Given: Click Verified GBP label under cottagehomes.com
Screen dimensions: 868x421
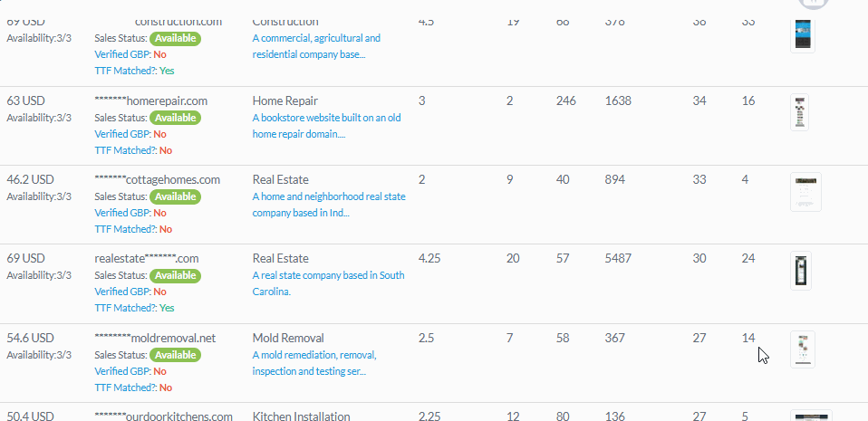Looking at the screenshot, I should pyautogui.click(x=123, y=213).
